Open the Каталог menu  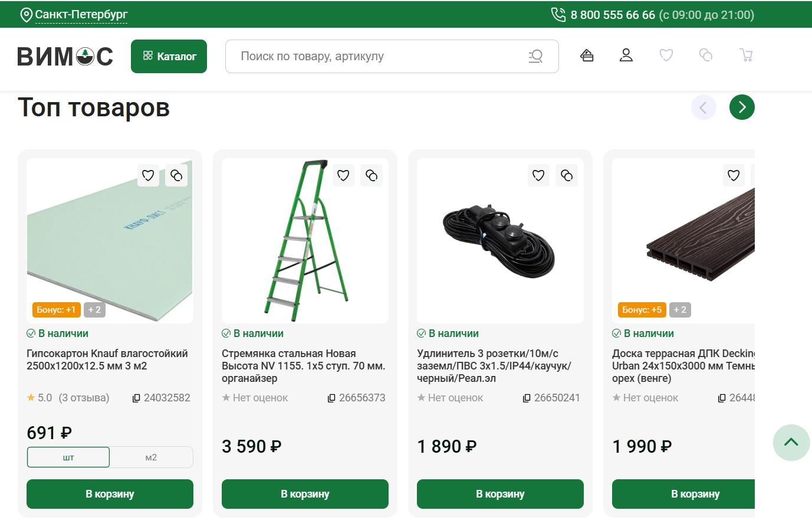pyautogui.click(x=169, y=57)
